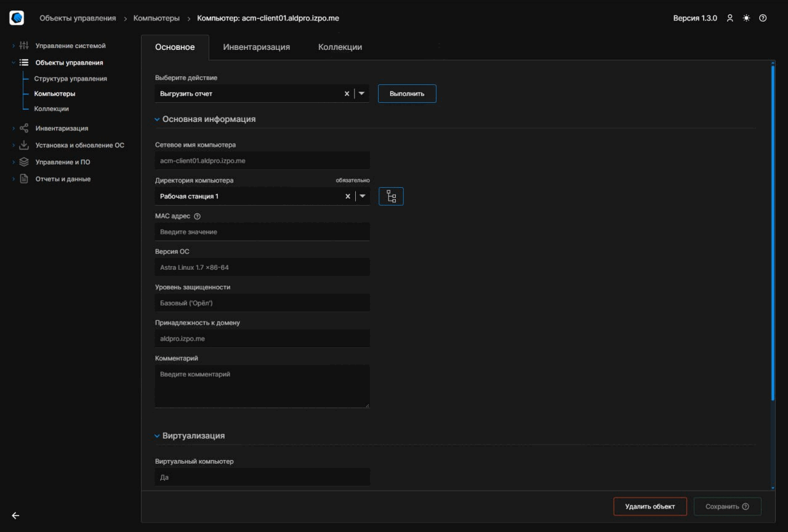Click the question mark tooltip near MAC адрес

pyautogui.click(x=196, y=216)
